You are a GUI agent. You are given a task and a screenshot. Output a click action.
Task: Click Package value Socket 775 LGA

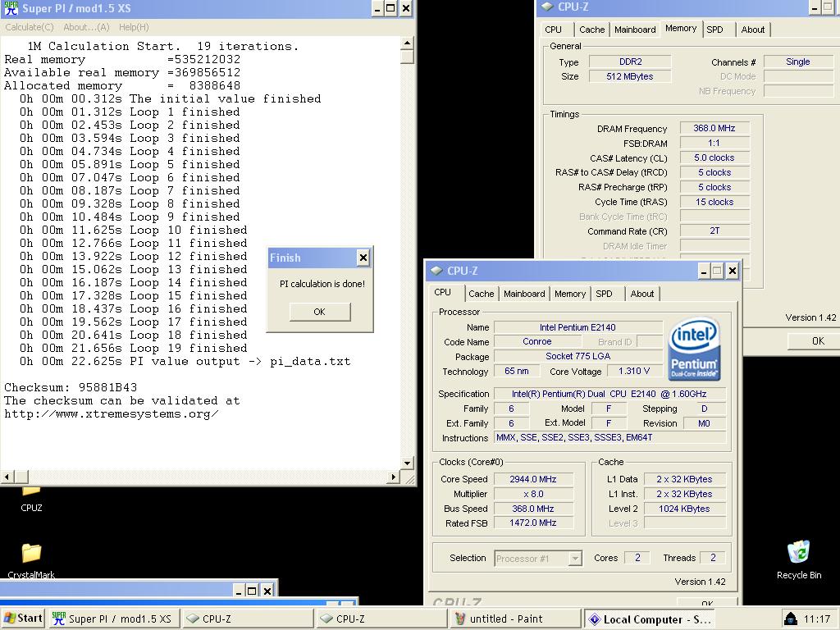577,356
